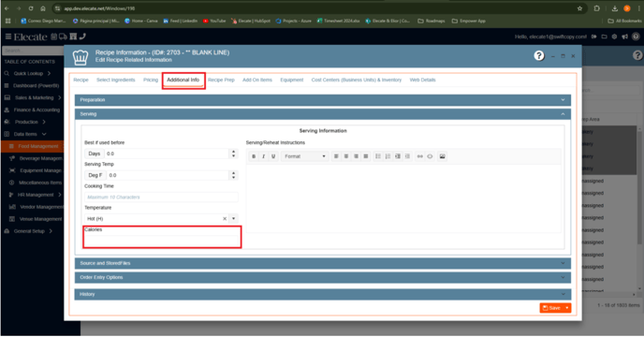
Task: Align text right in instructions editor
Action: [356, 156]
